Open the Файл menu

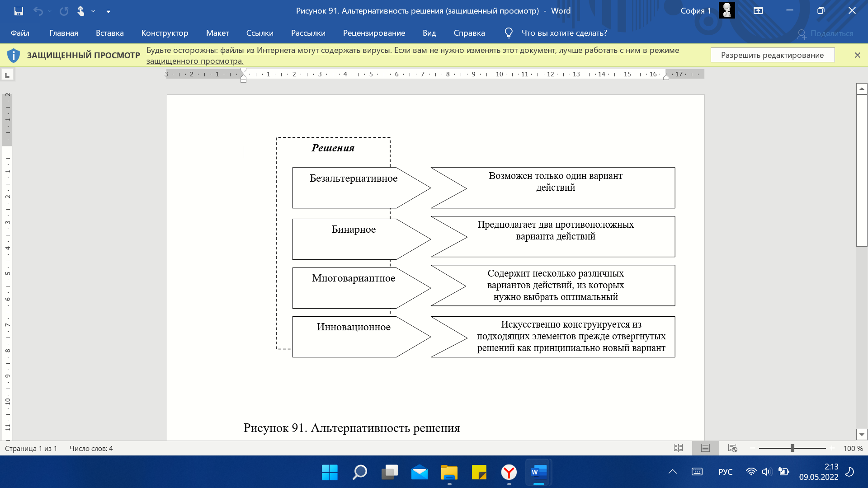pos(20,33)
